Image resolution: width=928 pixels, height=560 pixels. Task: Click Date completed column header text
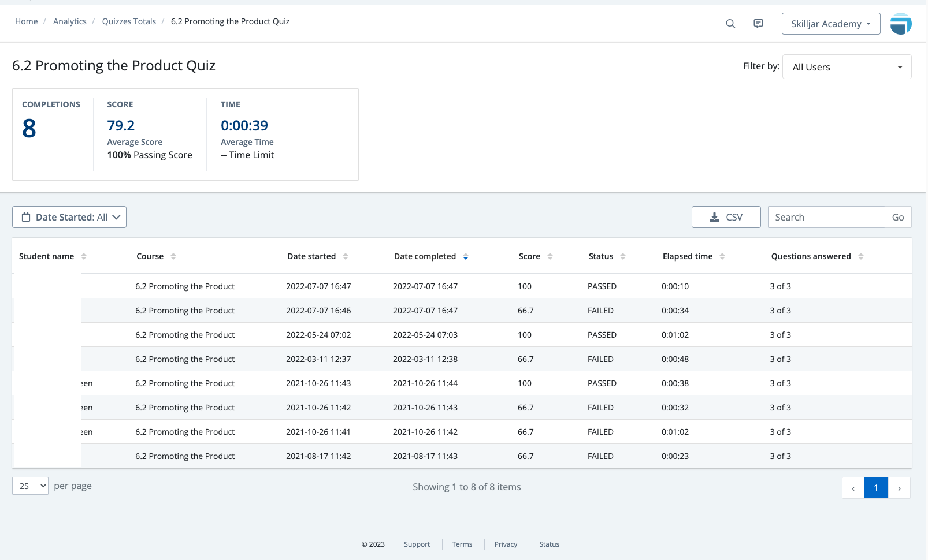(425, 256)
